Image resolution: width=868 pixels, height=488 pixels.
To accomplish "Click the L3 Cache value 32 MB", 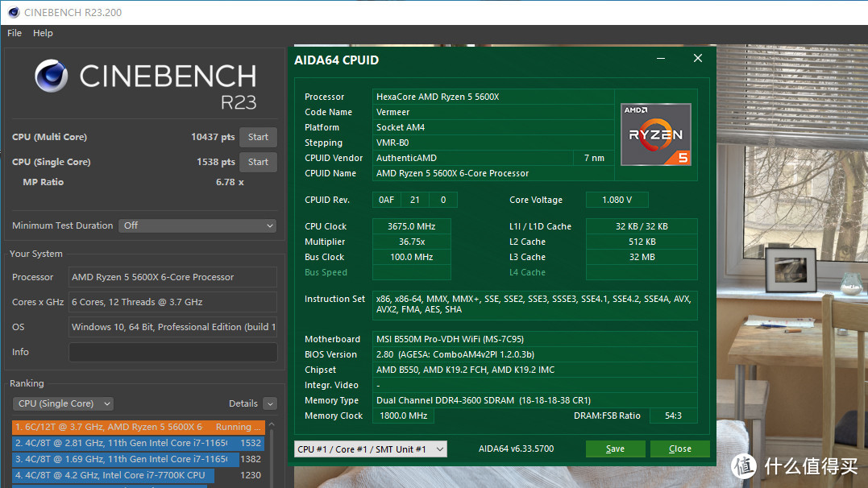I will 642,257.
